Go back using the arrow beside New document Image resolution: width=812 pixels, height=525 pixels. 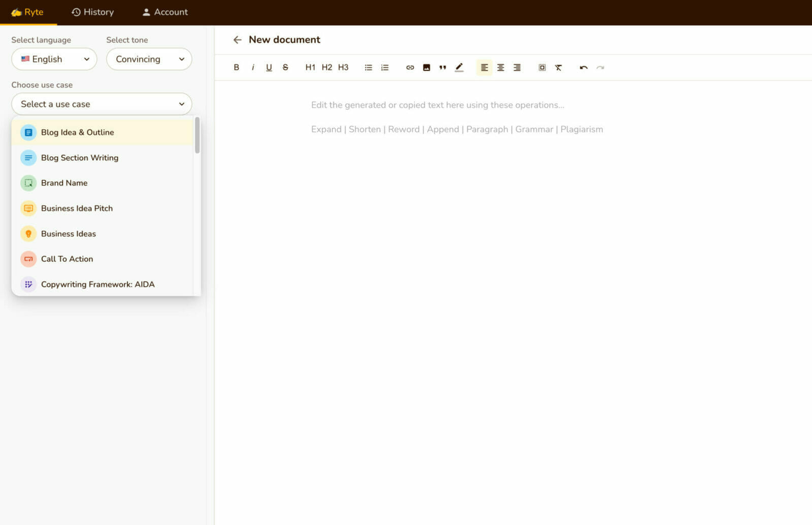[x=237, y=40]
